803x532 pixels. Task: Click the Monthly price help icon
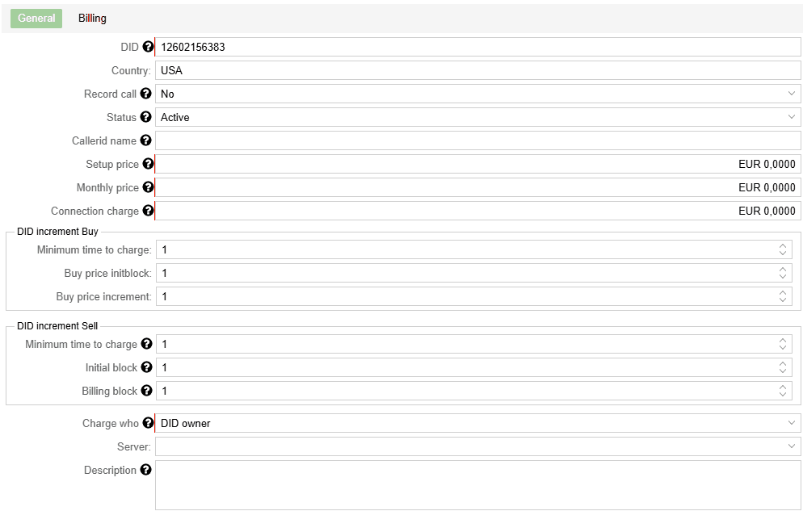pos(148,187)
